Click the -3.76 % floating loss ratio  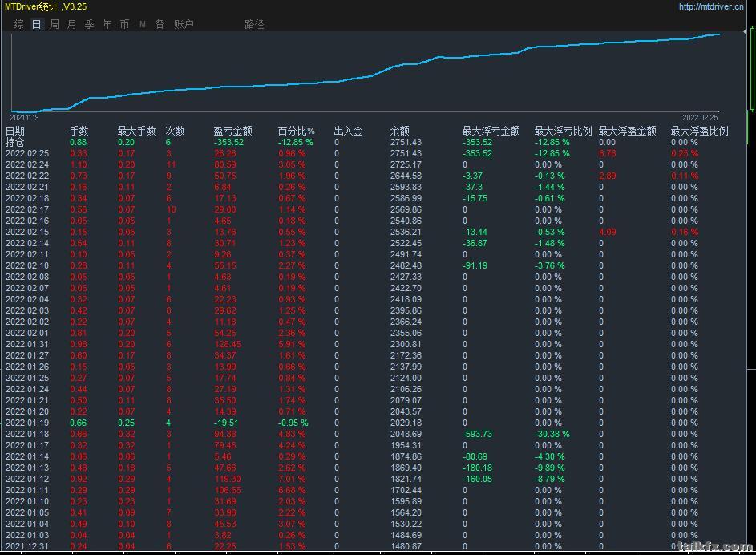click(x=550, y=265)
